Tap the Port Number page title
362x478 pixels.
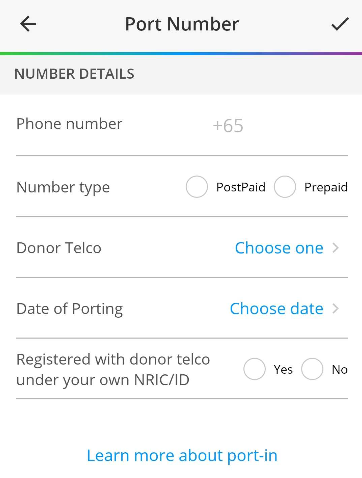click(x=182, y=25)
